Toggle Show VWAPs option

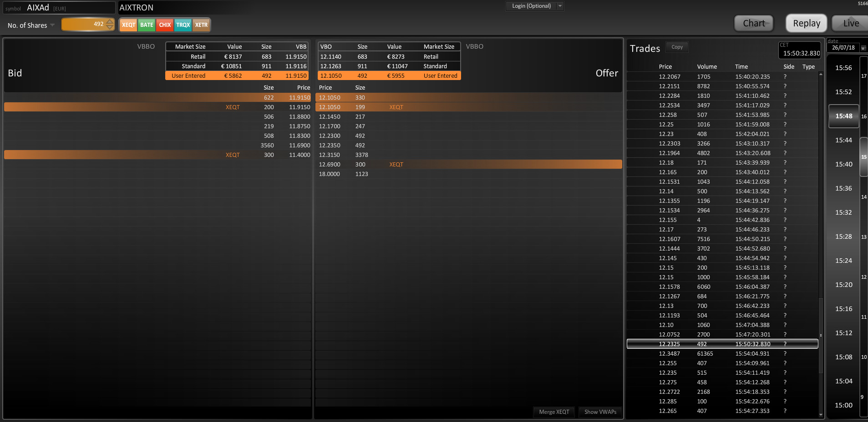click(x=600, y=412)
